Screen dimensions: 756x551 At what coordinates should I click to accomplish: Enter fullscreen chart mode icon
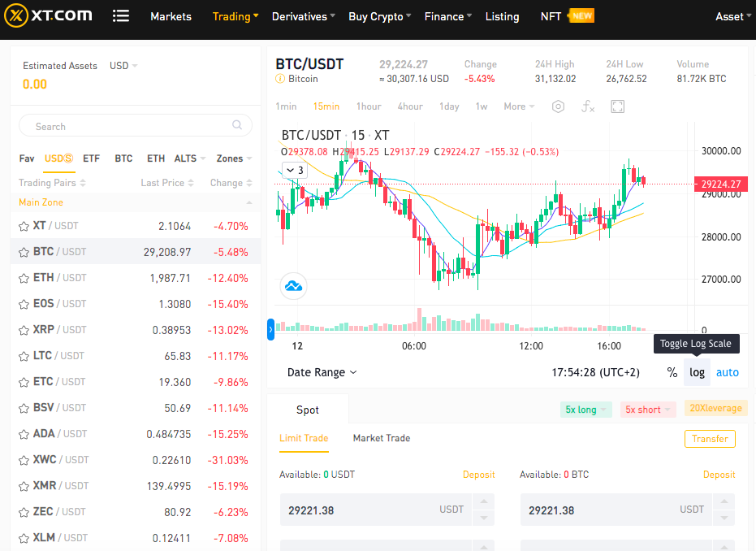(x=618, y=106)
